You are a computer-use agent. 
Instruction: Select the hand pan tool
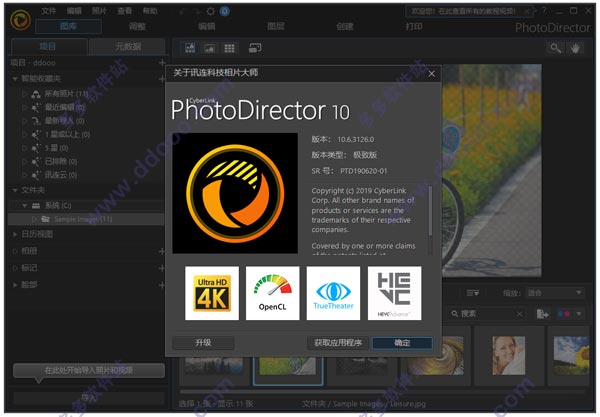[x=575, y=48]
